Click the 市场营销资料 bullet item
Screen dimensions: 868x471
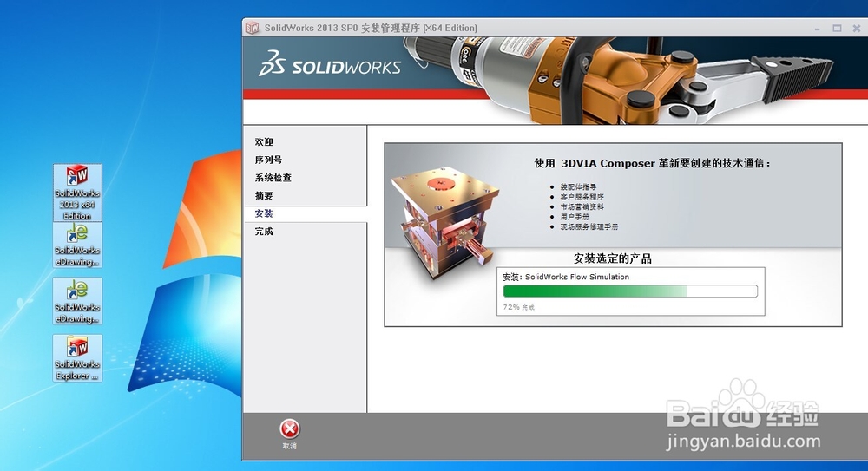(582, 207)
